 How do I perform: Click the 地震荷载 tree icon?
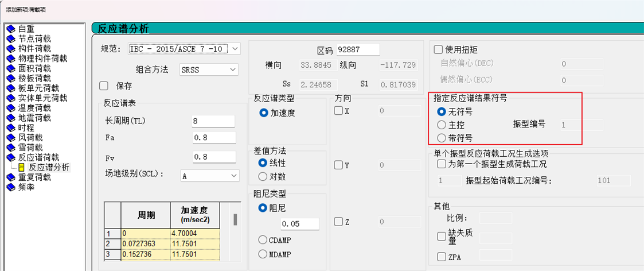click(x=11, y=118)
